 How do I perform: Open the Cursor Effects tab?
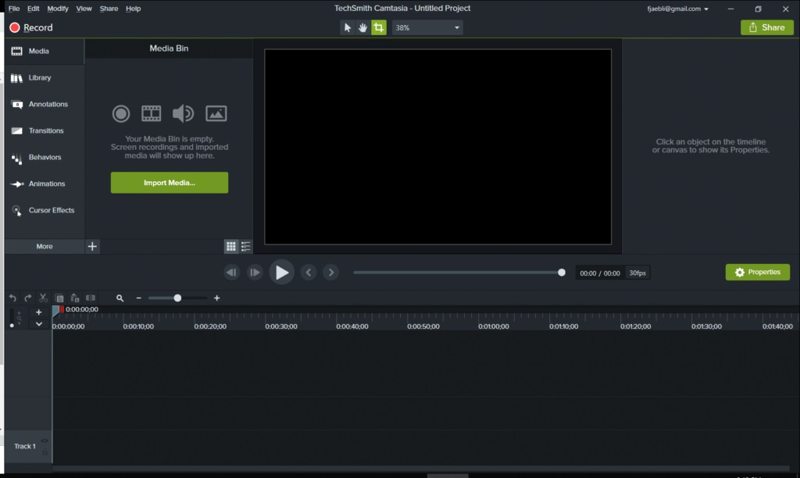tap(44, 210)
